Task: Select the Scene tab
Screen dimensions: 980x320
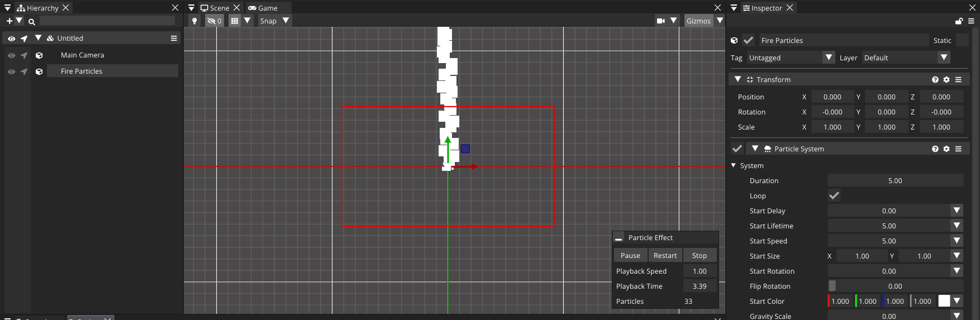Action: [x=215, y=8]
